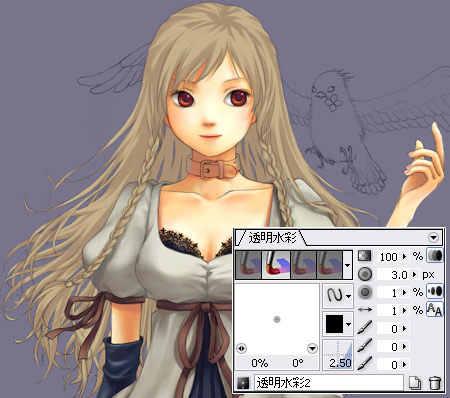This screenshot has height=398, width=450.
Task: Click the 0° angle value below preview
Action: (x=297, y=363)
